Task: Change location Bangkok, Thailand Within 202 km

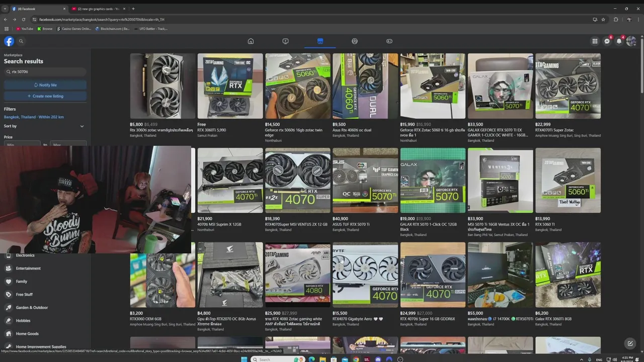Action: pos(34,117)
